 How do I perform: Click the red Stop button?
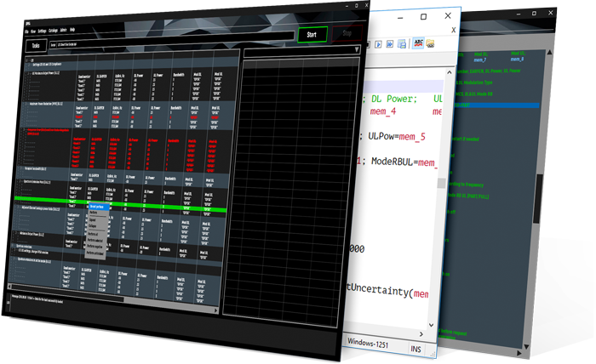coord(347,33)
